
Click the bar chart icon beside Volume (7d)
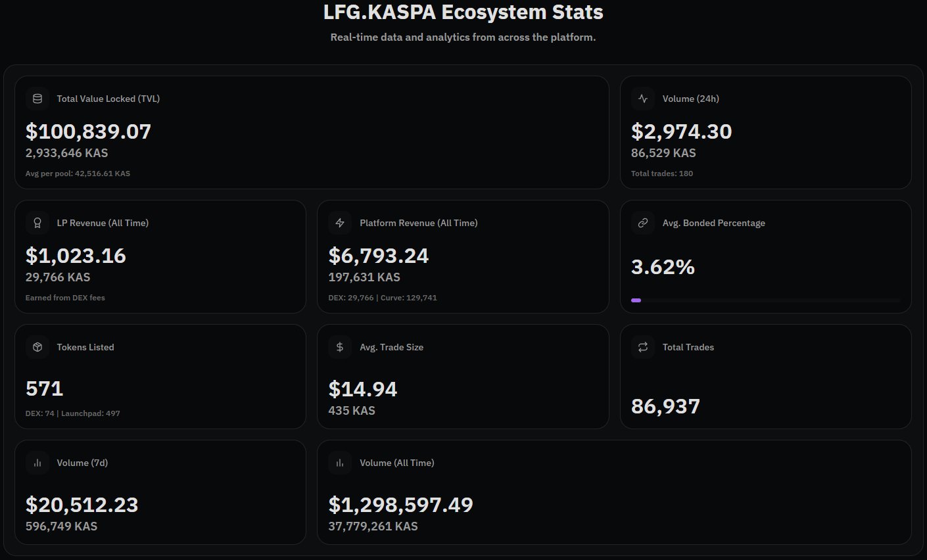[37, 463]
